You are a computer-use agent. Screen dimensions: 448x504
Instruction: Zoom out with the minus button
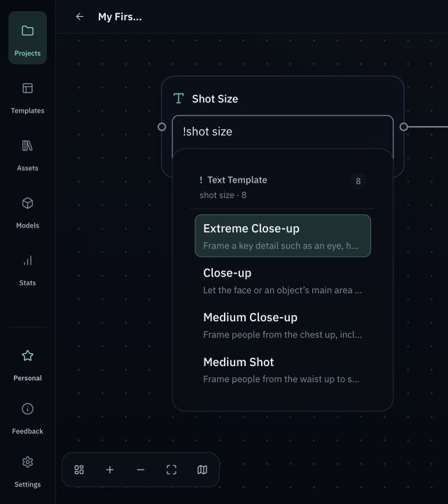[x=141, y=470]
